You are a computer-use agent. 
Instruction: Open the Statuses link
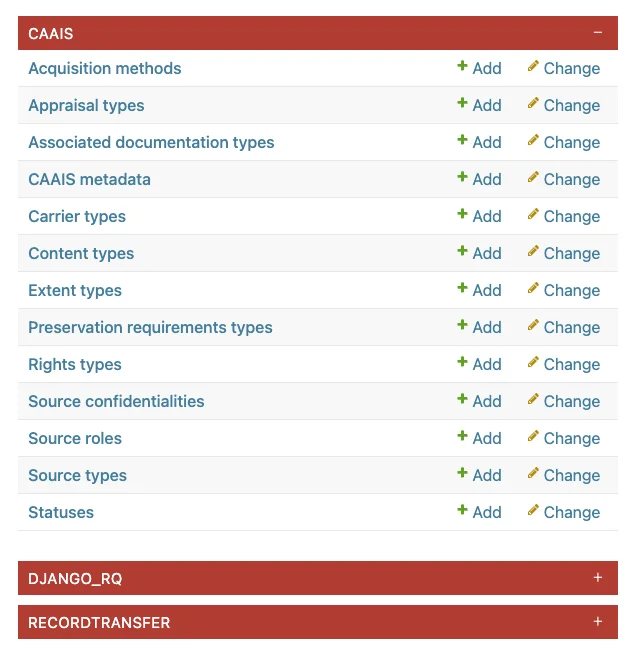click(61, 512)
